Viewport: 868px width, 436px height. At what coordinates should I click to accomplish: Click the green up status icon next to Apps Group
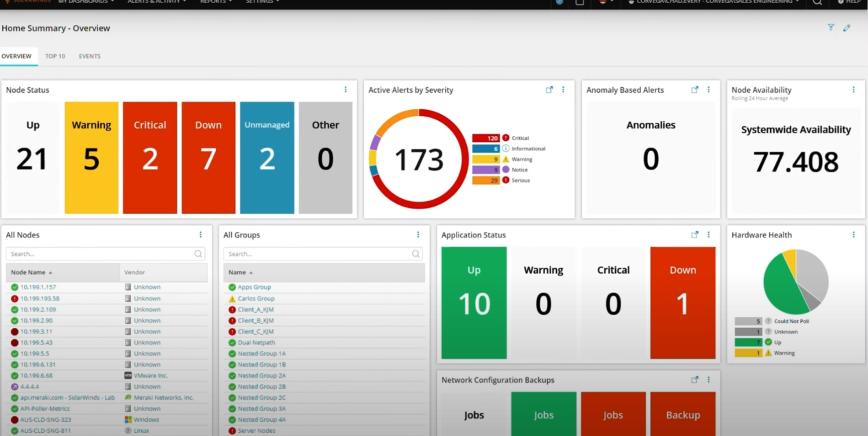coord(231,287)
